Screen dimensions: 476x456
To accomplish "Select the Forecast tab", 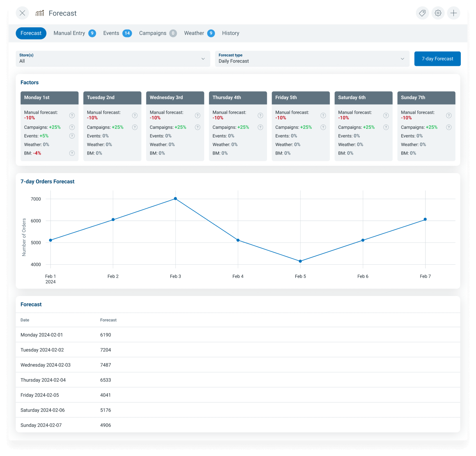I will pyautogui.click(x=31, y=33).
